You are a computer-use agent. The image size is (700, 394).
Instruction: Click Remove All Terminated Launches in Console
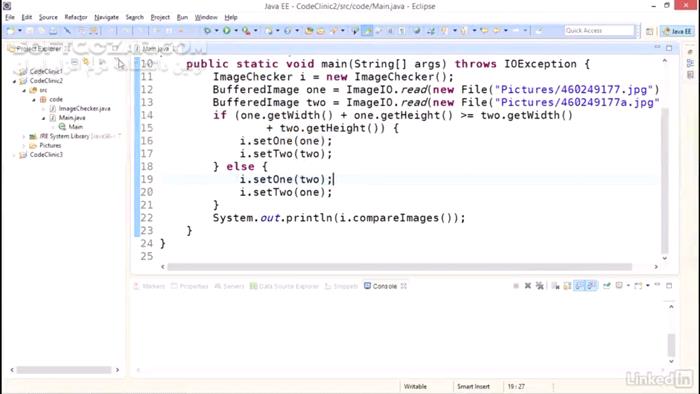[x=540, y=286]
